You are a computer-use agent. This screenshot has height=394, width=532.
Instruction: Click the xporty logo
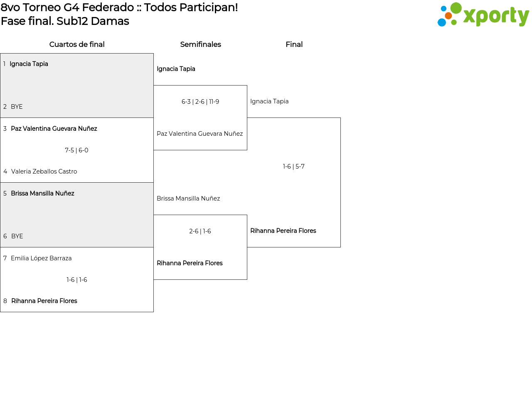(x=483, y=15)
